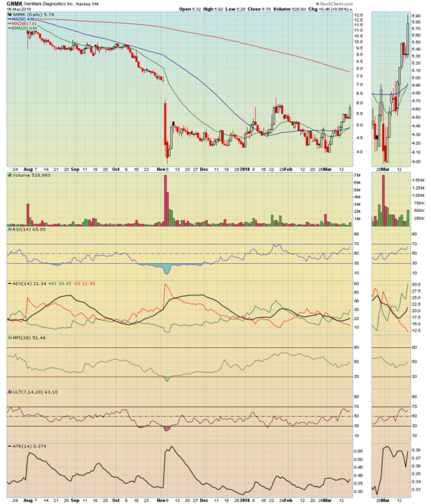Click the Low 5.28 value
The image size is (431, 504).
coord(235,9)
